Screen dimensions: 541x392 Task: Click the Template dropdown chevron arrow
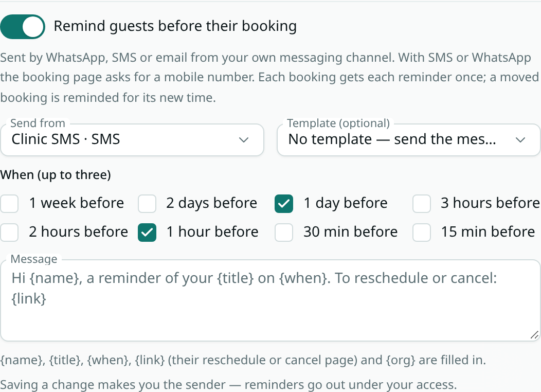tap(520, 140)
